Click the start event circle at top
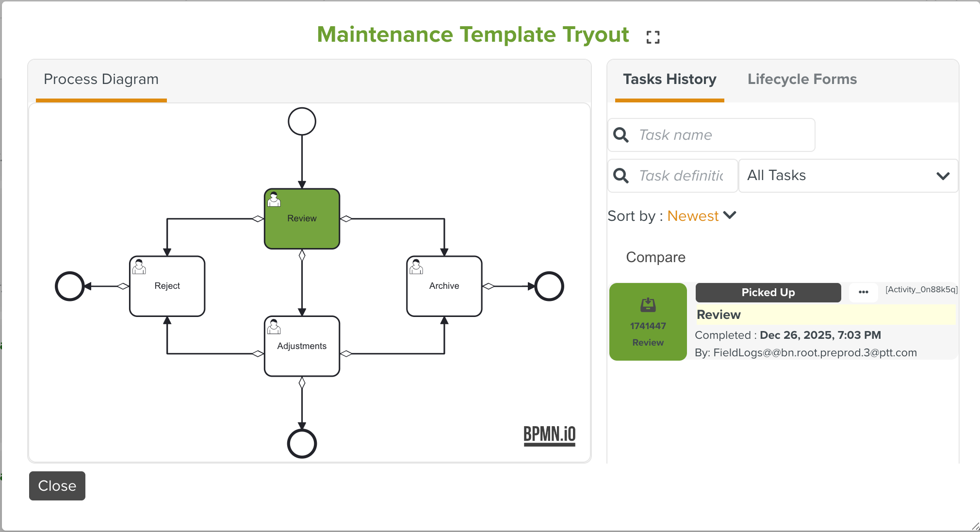This screenshot has width=980, height=532. (302, 121)
